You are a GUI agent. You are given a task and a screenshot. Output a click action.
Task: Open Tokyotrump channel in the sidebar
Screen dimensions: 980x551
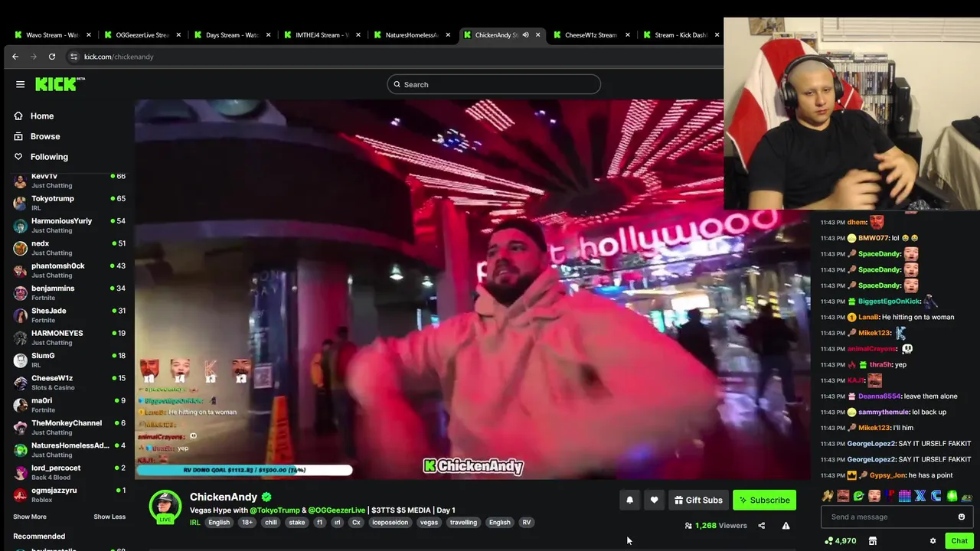tap(69, 203)
